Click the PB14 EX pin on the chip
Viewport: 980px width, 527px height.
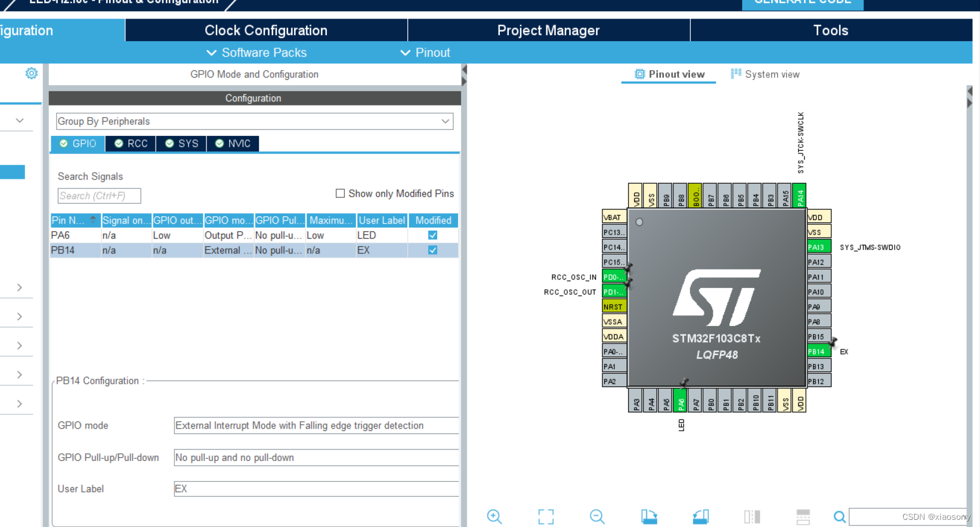[819, 352]
